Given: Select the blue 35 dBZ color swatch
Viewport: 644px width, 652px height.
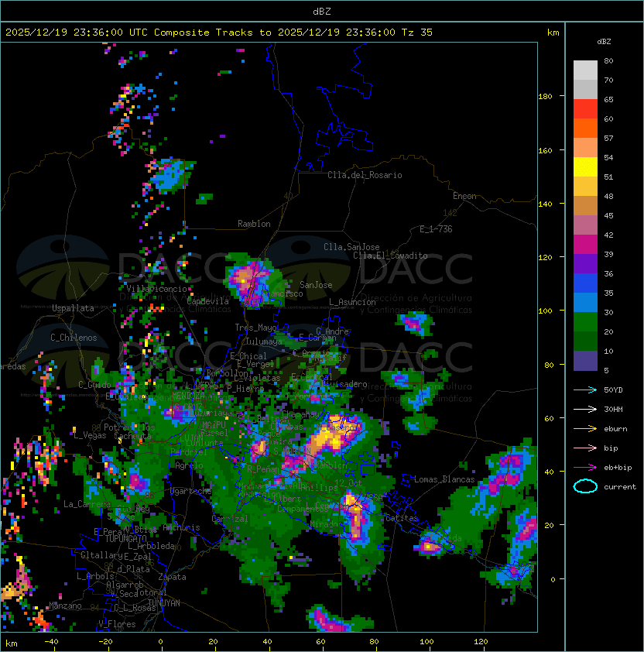Looking at the screenshot, I should click(585, 283).
